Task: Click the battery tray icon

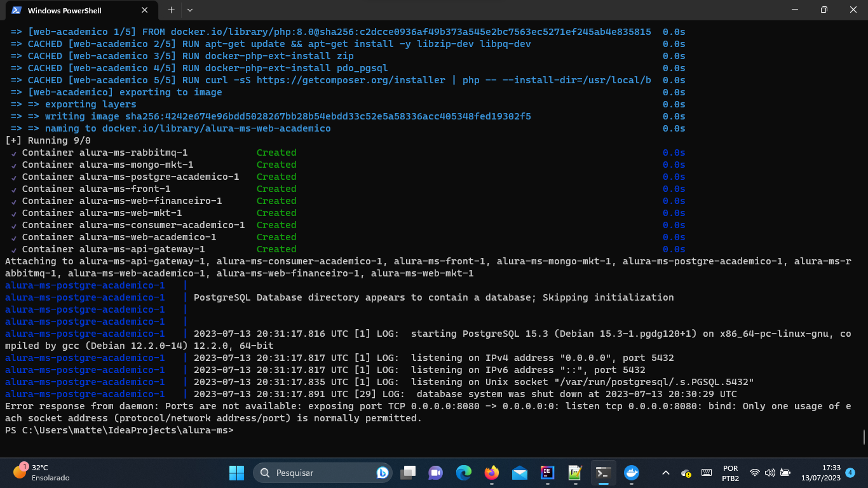Action: point(785,473)
